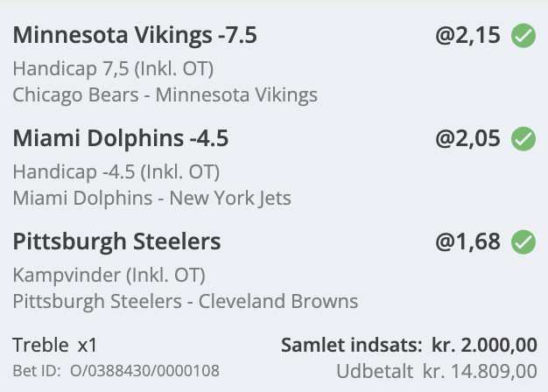Click the Udbetalt kr. 14.809,00 payout

point(437,371)
